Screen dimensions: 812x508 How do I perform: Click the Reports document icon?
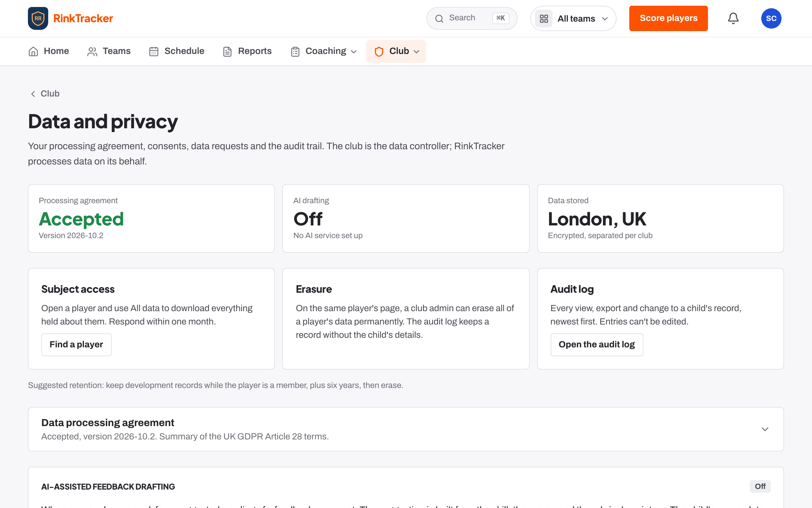point(227,51)
